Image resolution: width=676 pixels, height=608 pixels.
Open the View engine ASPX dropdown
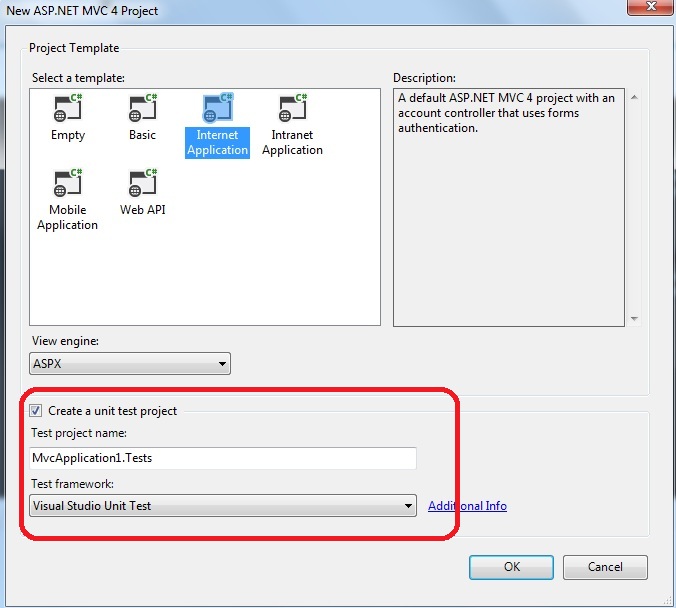(130, 364)
